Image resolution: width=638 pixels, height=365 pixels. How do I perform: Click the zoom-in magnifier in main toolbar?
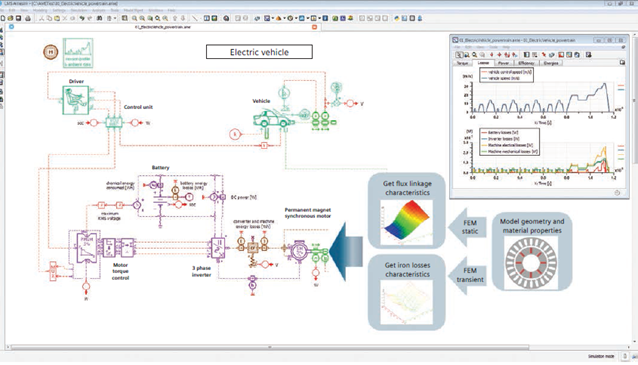click(134, 18)
